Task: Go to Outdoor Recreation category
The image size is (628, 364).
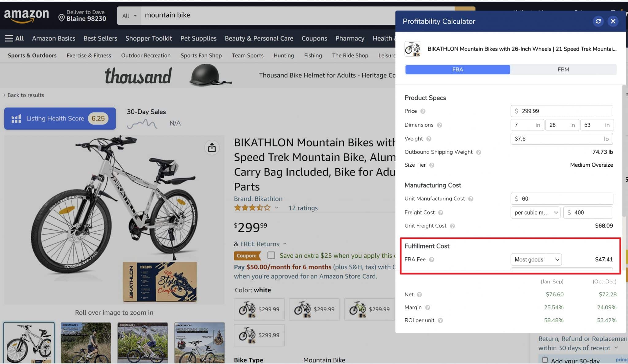Action: click(x=146, y=55)
